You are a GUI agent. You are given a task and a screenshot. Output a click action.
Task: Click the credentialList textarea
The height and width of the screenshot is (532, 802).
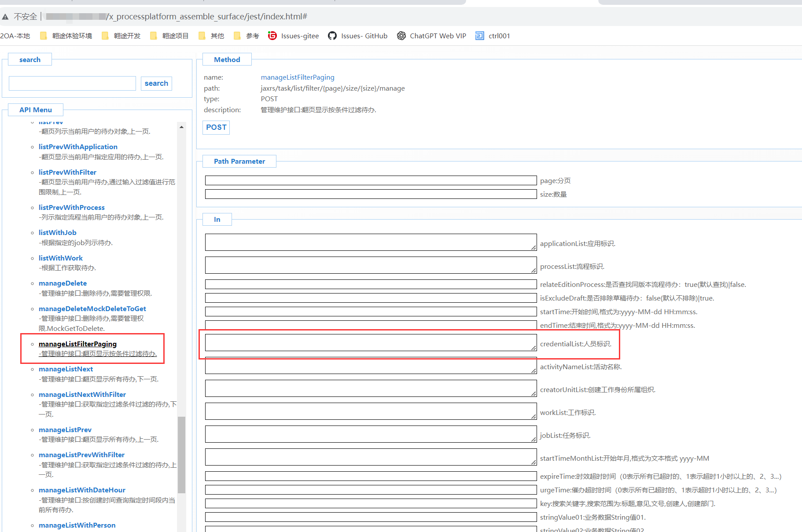coord(371,342)
